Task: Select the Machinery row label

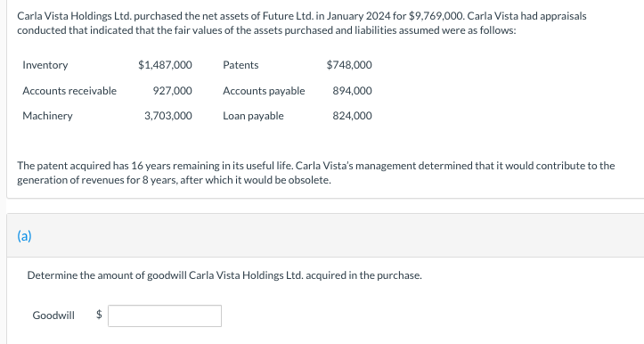Action: [x=47, y=116]
